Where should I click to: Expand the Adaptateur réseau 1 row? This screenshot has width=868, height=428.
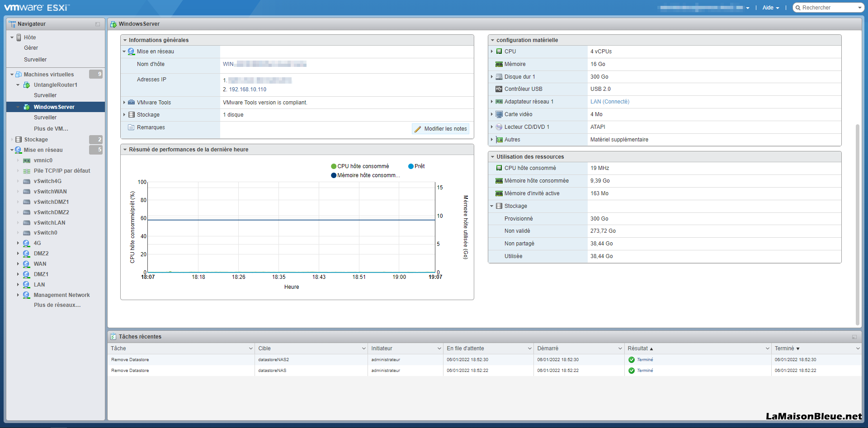click(x=492, y=102)
